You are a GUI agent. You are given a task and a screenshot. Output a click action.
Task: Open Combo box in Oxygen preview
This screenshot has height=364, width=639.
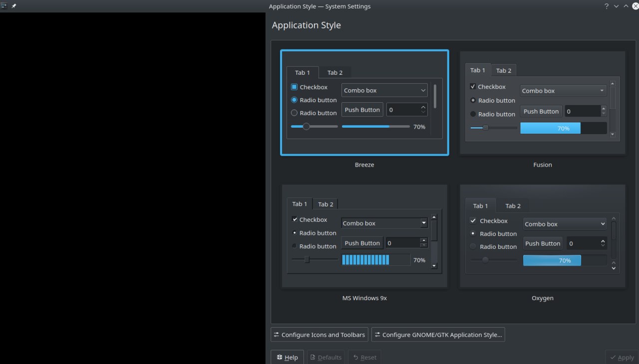pos(565,224)
